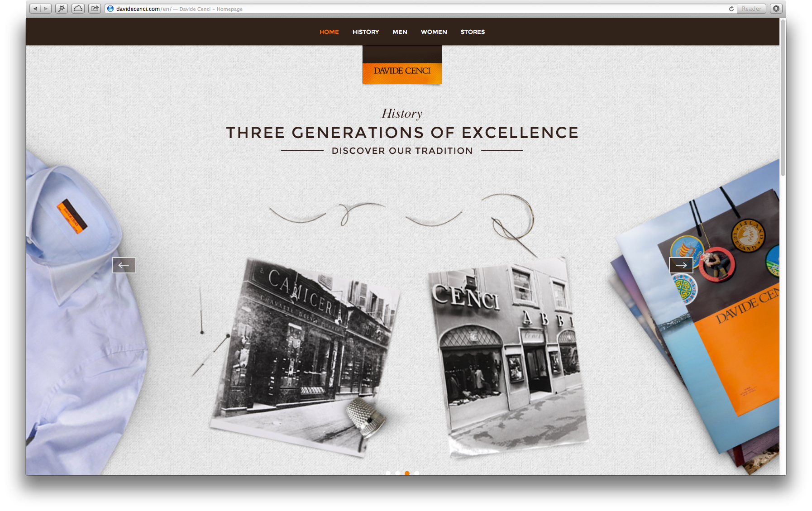The height and width of the screenshot is (511, 812).
Task: Click the italic 'History' heading
Action: 402,114
